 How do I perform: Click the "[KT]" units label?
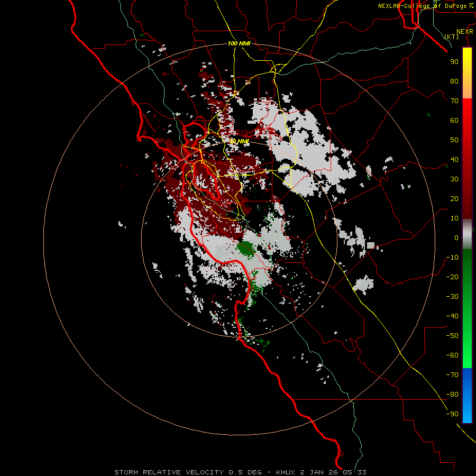point(452,36)
